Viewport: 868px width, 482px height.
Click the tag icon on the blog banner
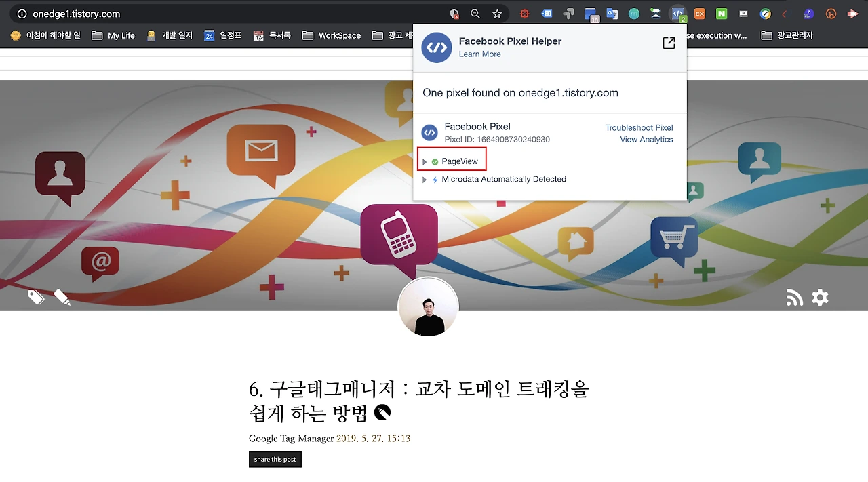[x=36, y=297]
